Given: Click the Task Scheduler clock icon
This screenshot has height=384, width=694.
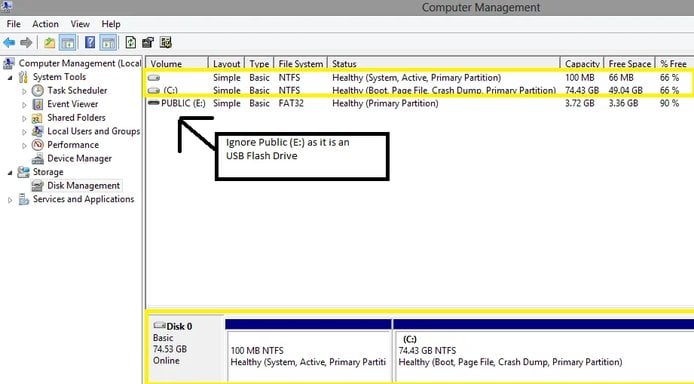Looking at the screenshot, I should (x=38, y=90).
